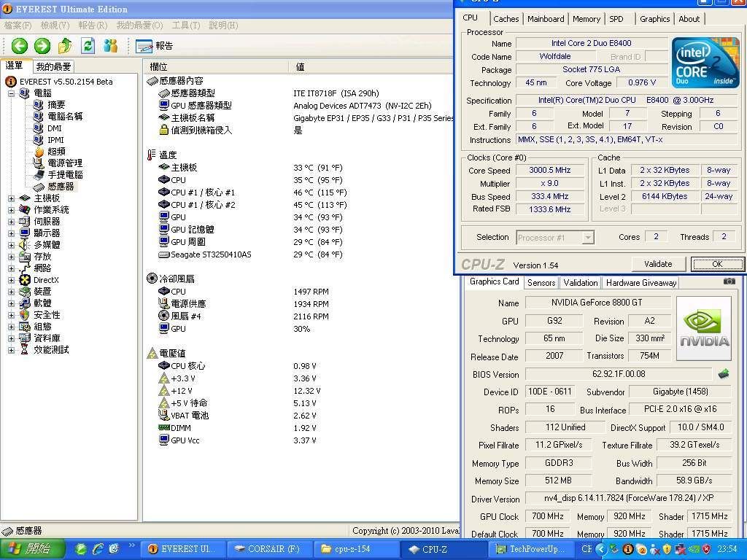
Task: Select the 偵測到機箱侵入 row
Action: tap(300, 130)
